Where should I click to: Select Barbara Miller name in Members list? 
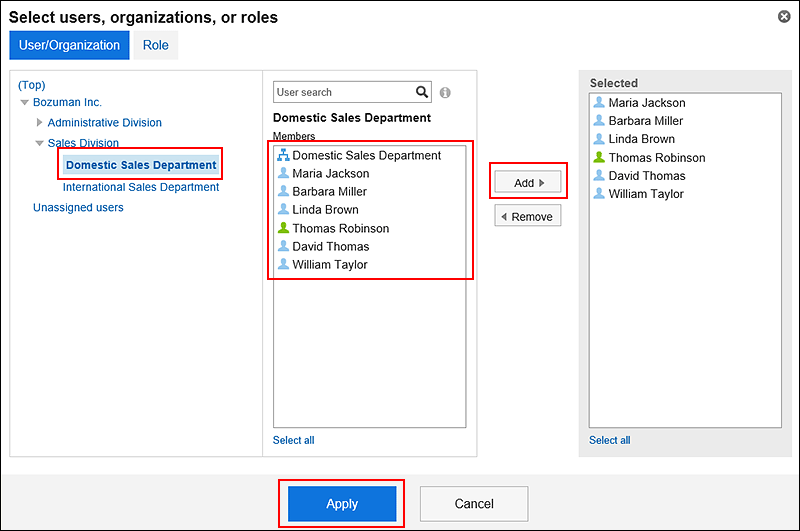pyautogui.click(x=330, y=191)
